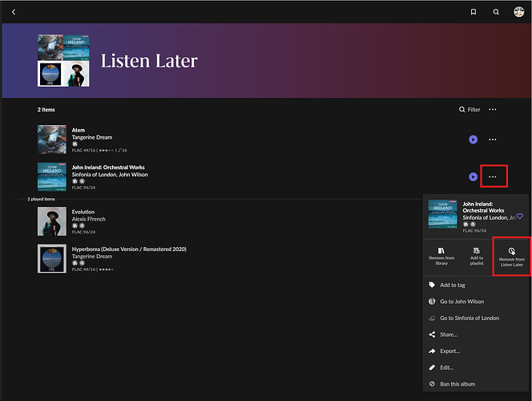Open the Filter search control
Viewport: 532px width, 401px height.
point(470,109)
